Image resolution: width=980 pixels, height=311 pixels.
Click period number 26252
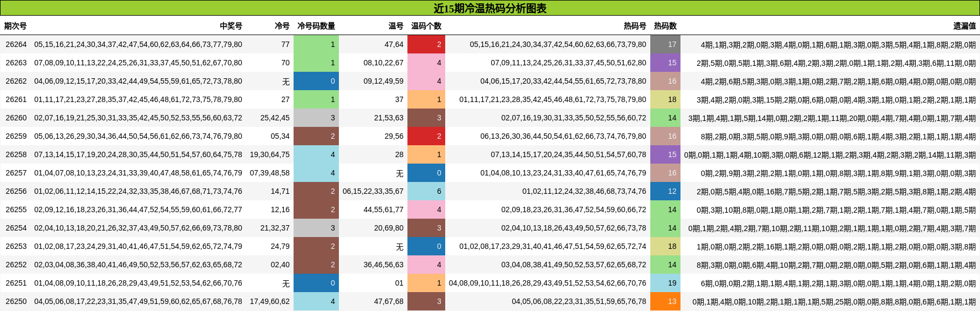coord(16,265)
